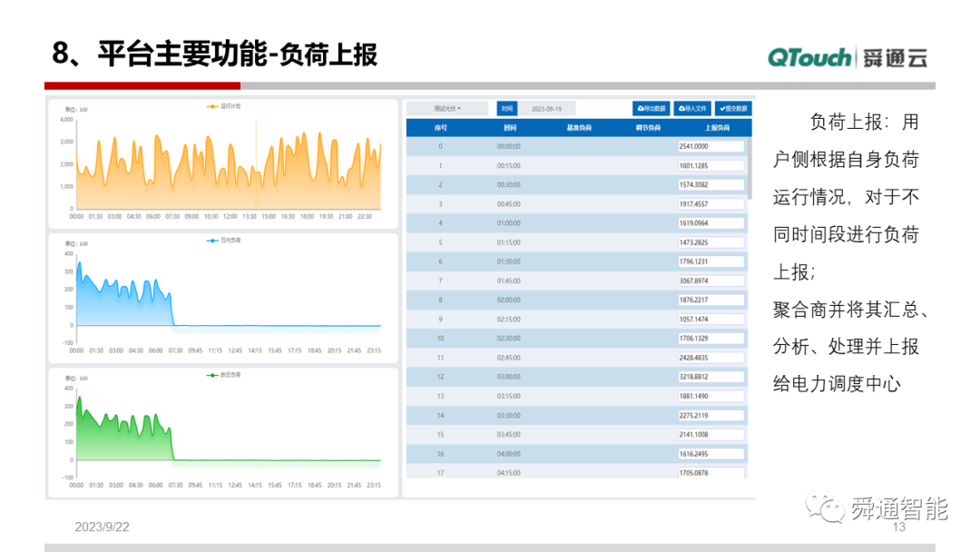Edit the load input showing 1473.2825
980x552 pixels.
[711, 242]
